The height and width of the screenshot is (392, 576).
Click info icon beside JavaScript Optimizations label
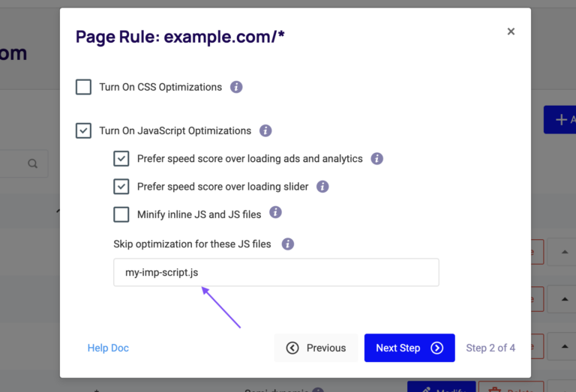(x=265, y=130)
